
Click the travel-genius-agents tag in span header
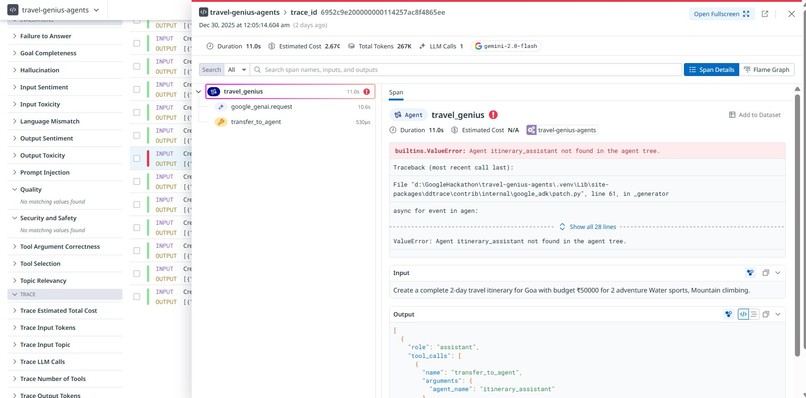tap(562, 130)
